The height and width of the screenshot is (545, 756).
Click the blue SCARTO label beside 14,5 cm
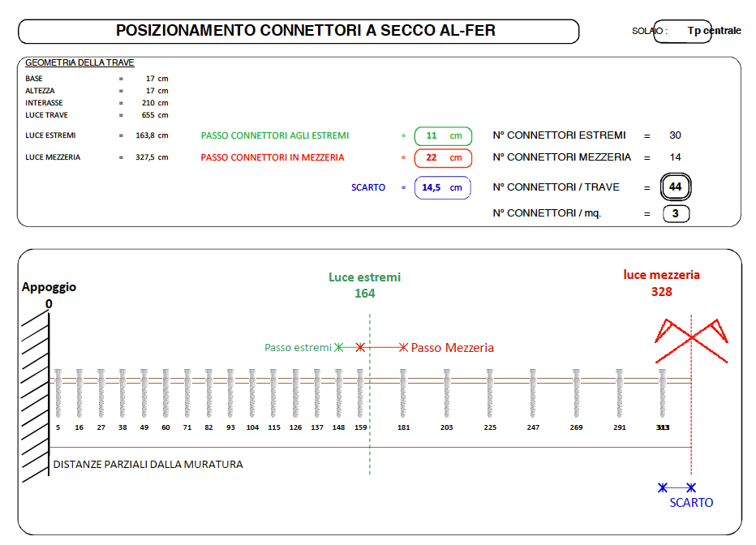coord(368,187)
